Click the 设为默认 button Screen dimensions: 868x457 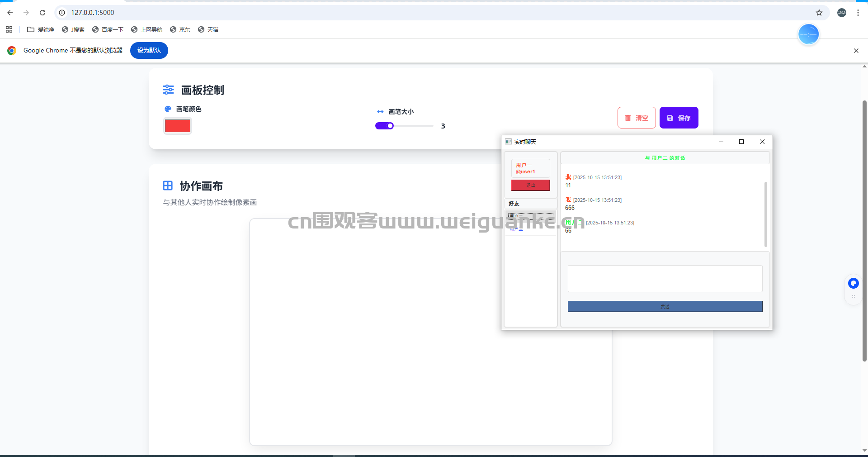[x=149, y=51]
